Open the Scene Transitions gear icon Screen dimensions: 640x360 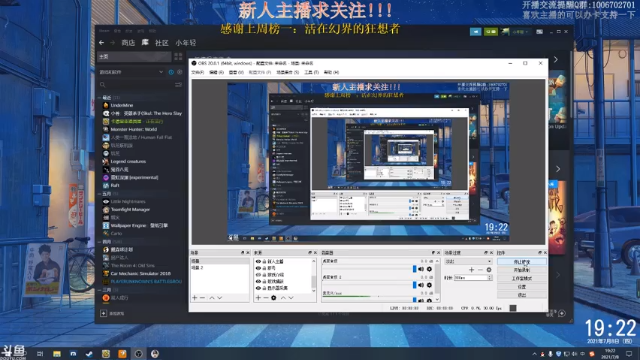tap(489, 270)
